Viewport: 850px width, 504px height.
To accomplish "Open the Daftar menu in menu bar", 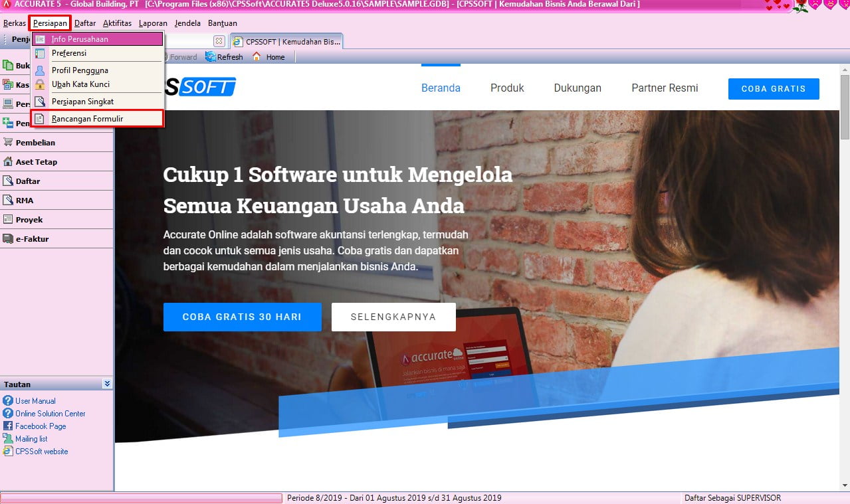I will pyautogui.click(x=85, y=23).
